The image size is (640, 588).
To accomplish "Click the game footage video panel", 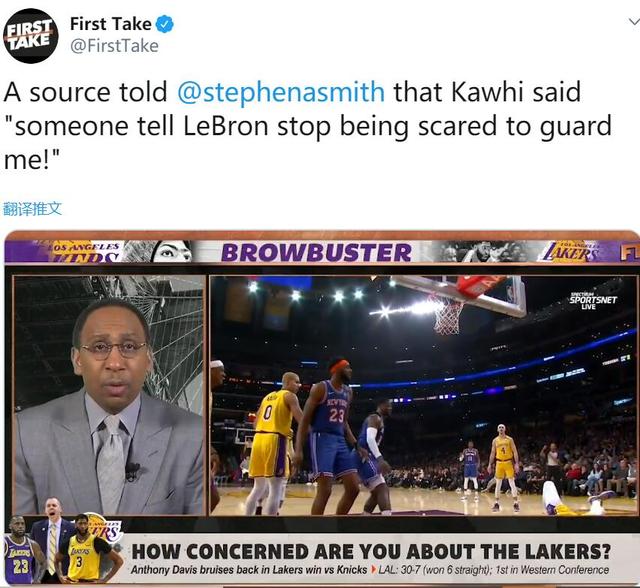I will pos(423,395).
